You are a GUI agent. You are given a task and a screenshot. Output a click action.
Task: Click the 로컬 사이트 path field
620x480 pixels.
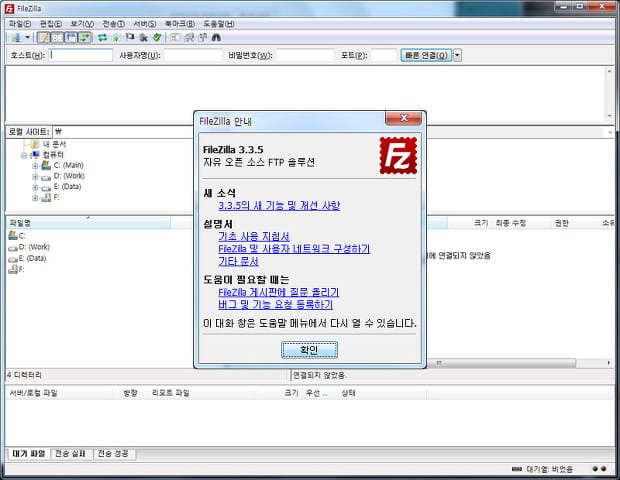click(x=123, y=132)
